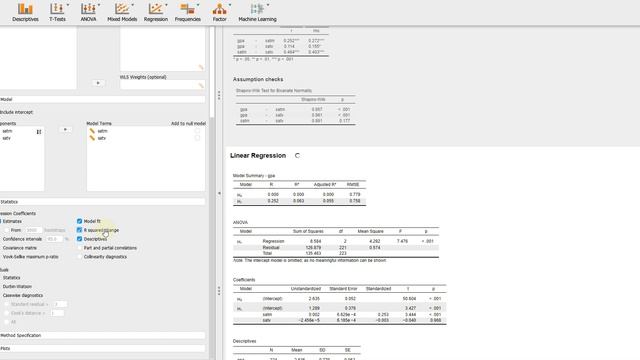Click the WLS Weights (optional) field
Viewport: 640px width, 360px height.
pyautogui.click(x=162, y=85)
